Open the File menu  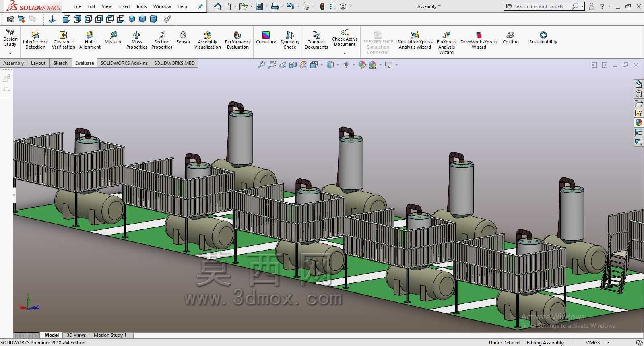click(77, 6)
